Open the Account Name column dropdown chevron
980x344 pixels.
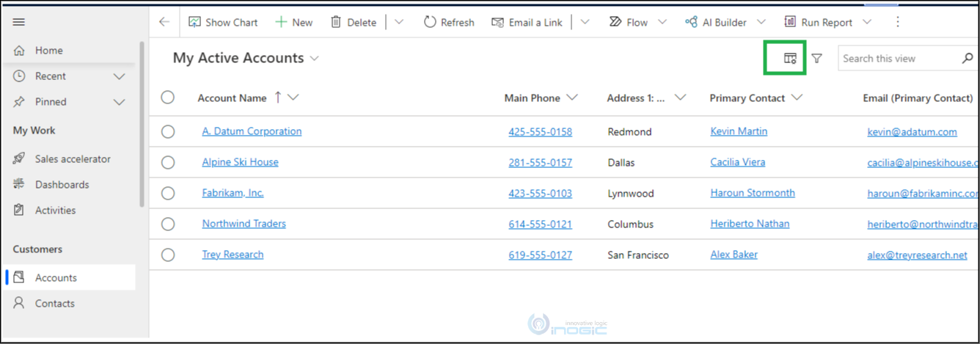point(293,98)
